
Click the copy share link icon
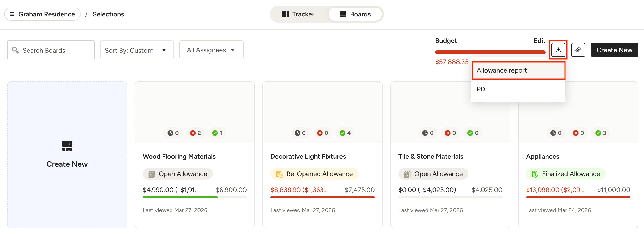coord(578,50)
